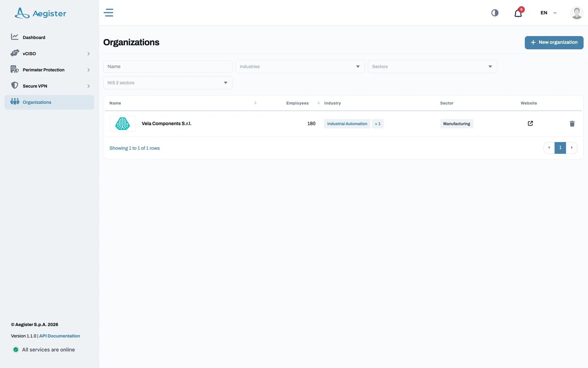Click All services are online text

coord(49,350)
